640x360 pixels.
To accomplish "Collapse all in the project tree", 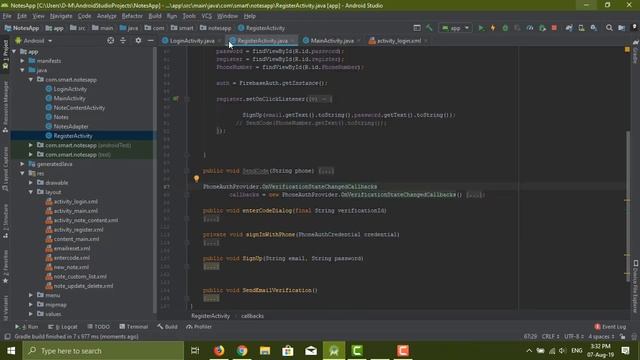I will pos(123,40).
